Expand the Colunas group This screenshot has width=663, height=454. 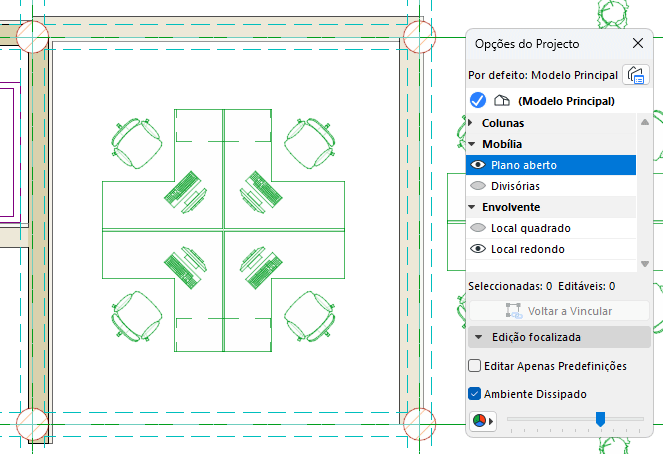coord(471,123)
